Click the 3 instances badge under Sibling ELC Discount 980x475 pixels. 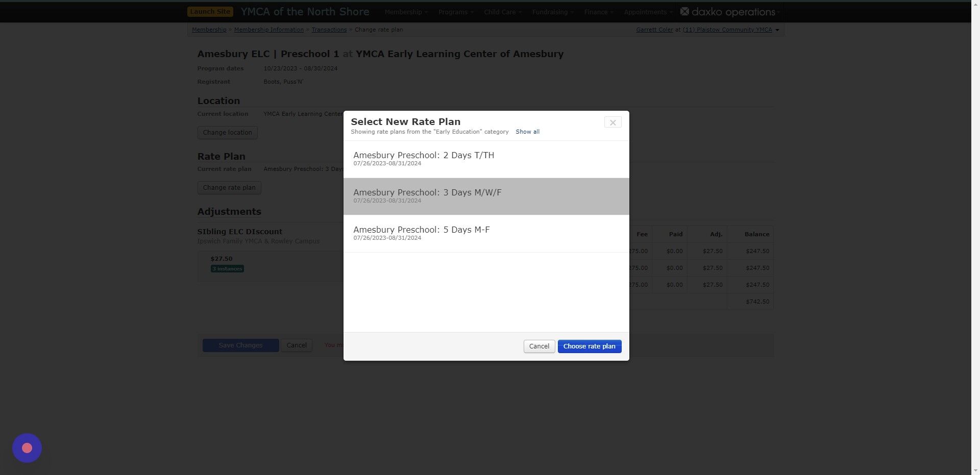(227, 268)
